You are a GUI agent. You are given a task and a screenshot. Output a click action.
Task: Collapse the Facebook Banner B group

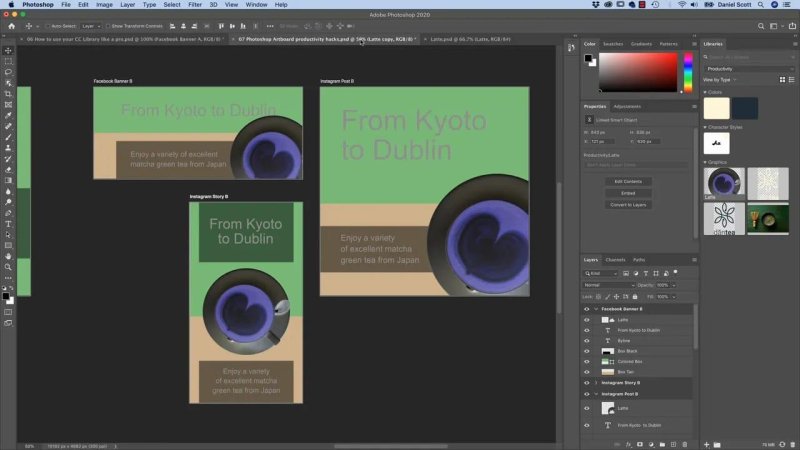(595, 309)
